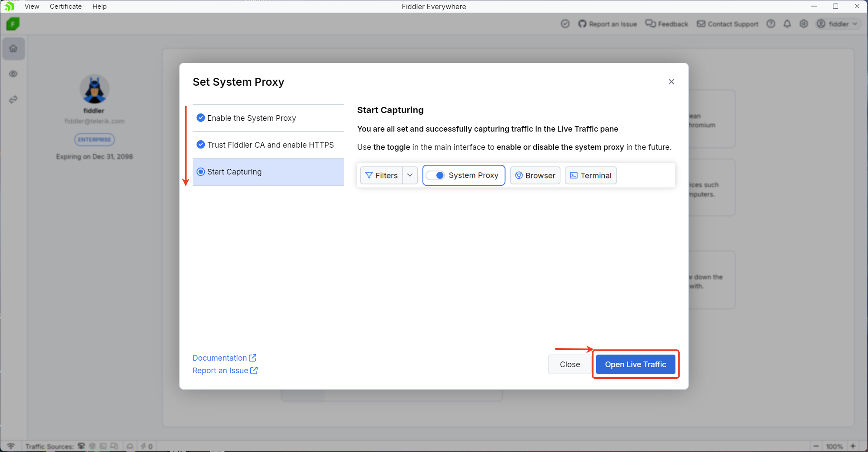
Task: Click the Fiddler logo icon in menu bar
Action: (x=10, y=6)
